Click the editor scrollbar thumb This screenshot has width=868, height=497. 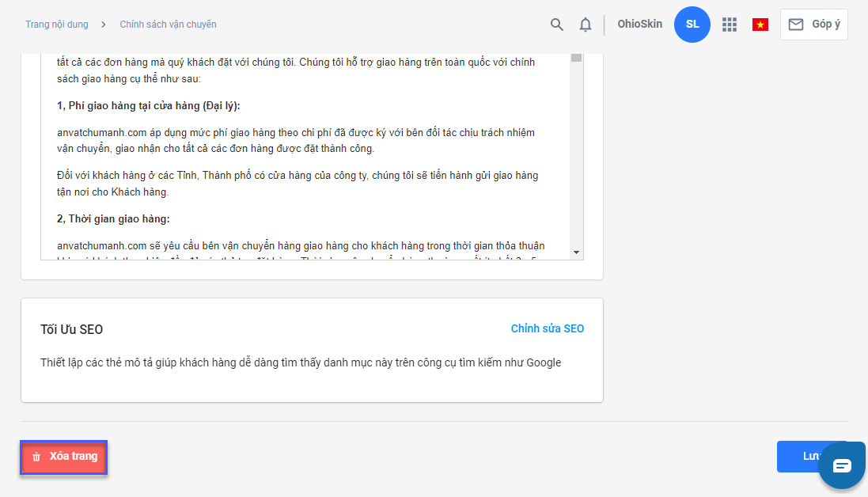click(x=576, y=58)
